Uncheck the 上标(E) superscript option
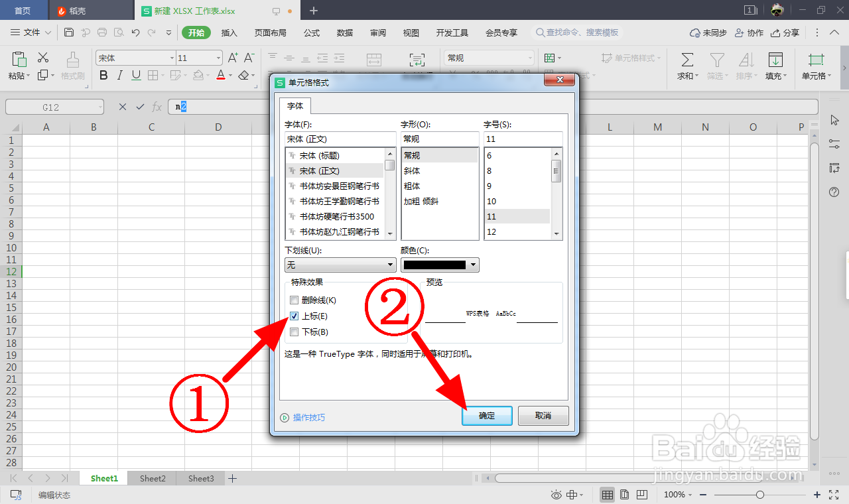The height and width of the screenshot is (504, 849). click(x=294, y=316)
